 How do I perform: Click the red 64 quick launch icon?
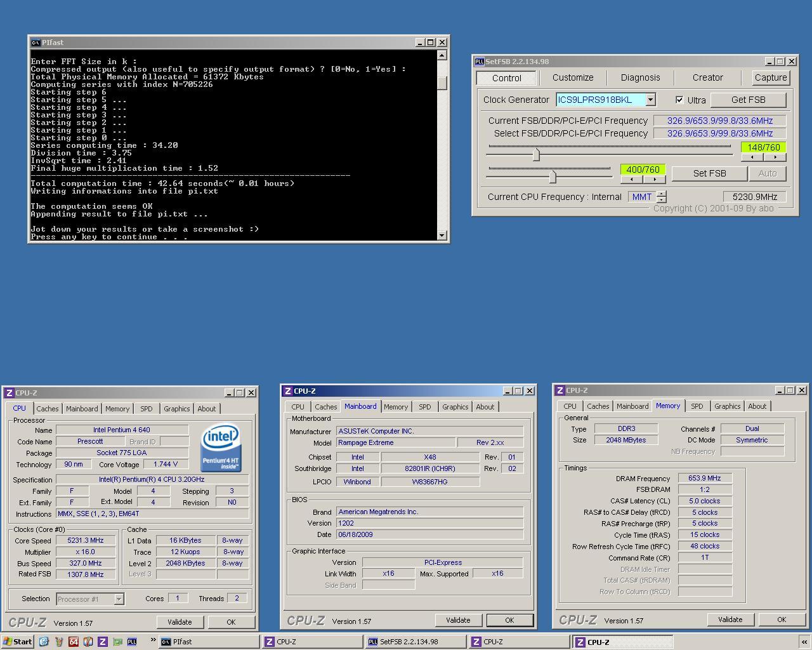pos(74,642)
